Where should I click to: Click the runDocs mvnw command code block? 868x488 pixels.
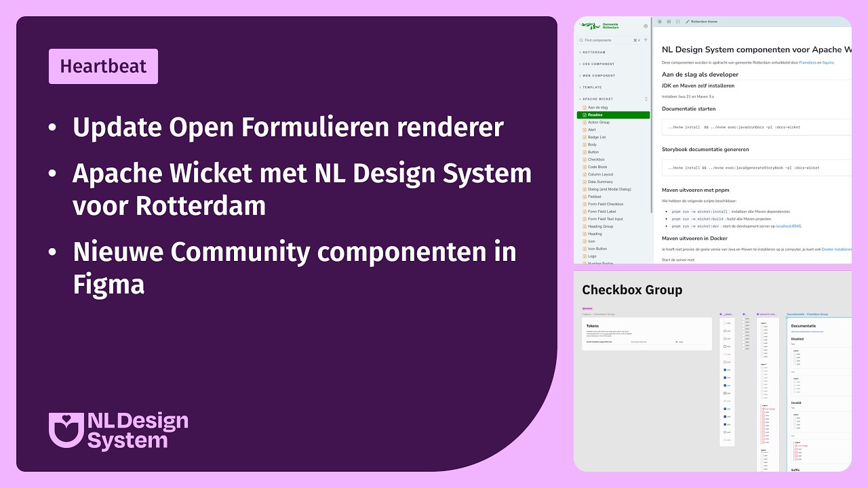[x=757, y=127]
